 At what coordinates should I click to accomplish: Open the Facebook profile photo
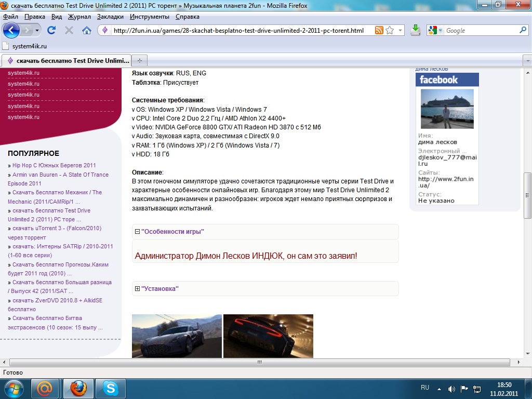tap(447, 109)
